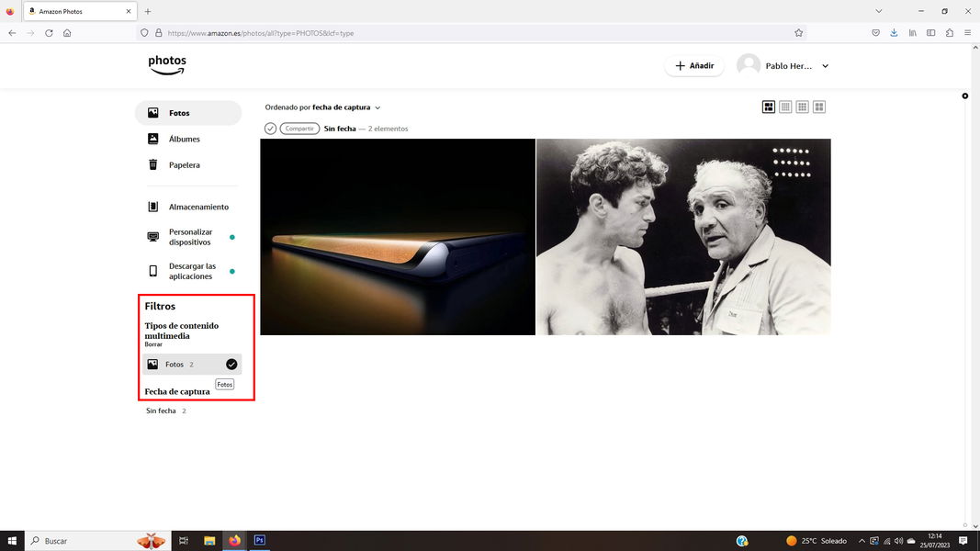Select all Sin fecha items checkmark

(270, 129)
